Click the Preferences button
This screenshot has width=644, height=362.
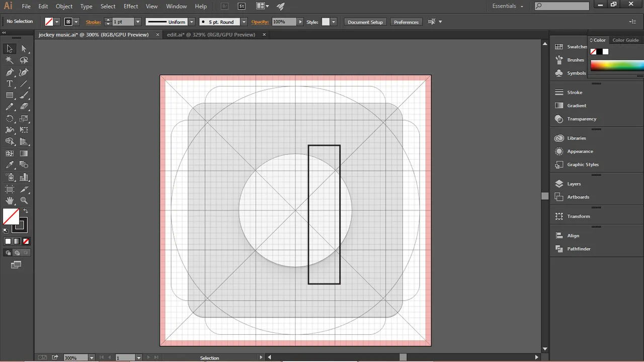coord(406,22)
